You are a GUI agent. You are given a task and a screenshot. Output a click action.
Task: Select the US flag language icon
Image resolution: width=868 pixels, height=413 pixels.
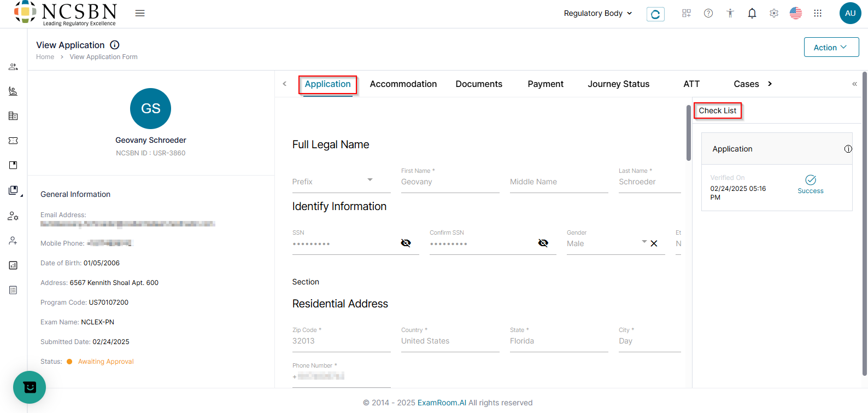(x=796, y=13)
